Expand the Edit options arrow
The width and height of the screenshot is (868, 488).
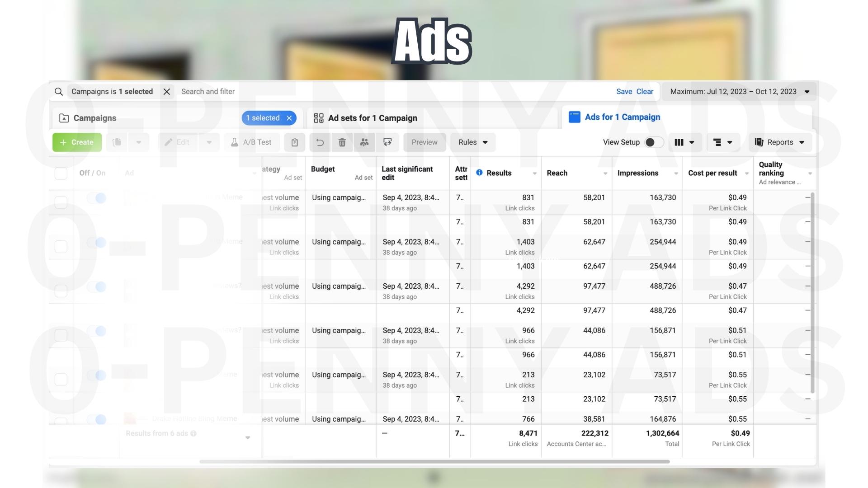coord(209,142)
